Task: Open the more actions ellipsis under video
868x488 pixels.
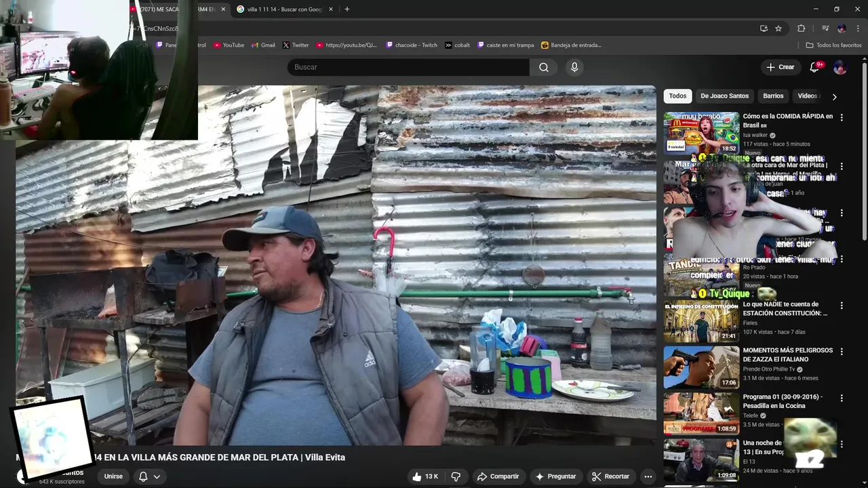Action: point(648,476)
